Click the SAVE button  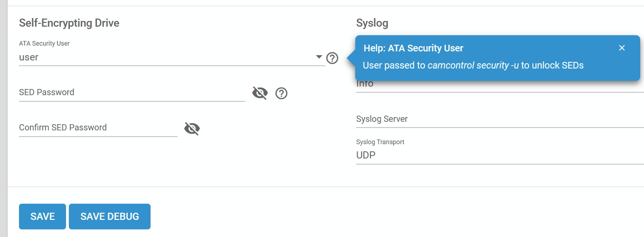(43, 217)
